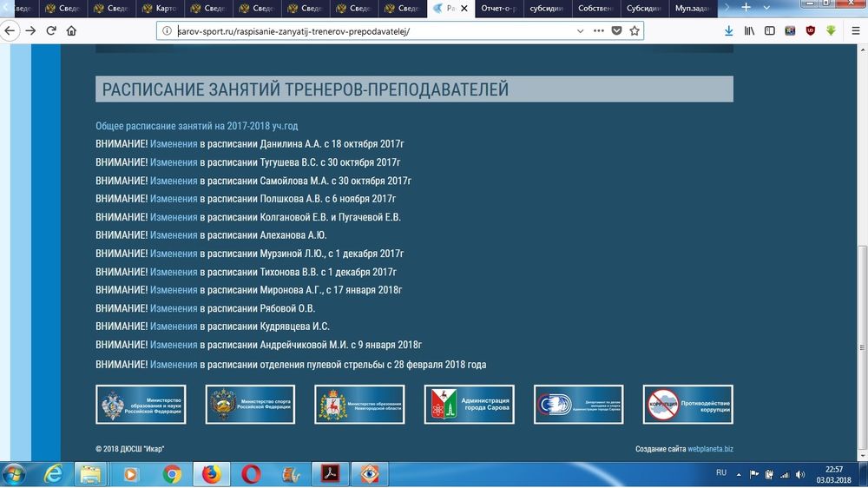Bookmark this page with the star icon
This screenshot has height=488, width=868.
(635, 30)
